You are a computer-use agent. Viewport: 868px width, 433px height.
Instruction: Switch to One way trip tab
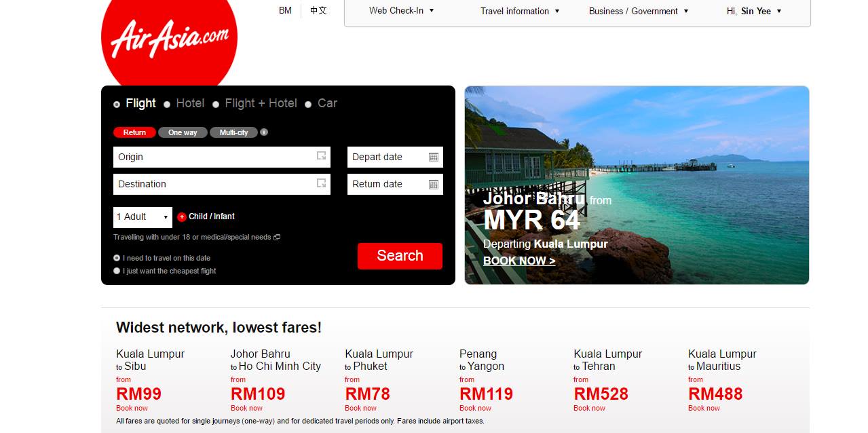click(x=183, y=132)
